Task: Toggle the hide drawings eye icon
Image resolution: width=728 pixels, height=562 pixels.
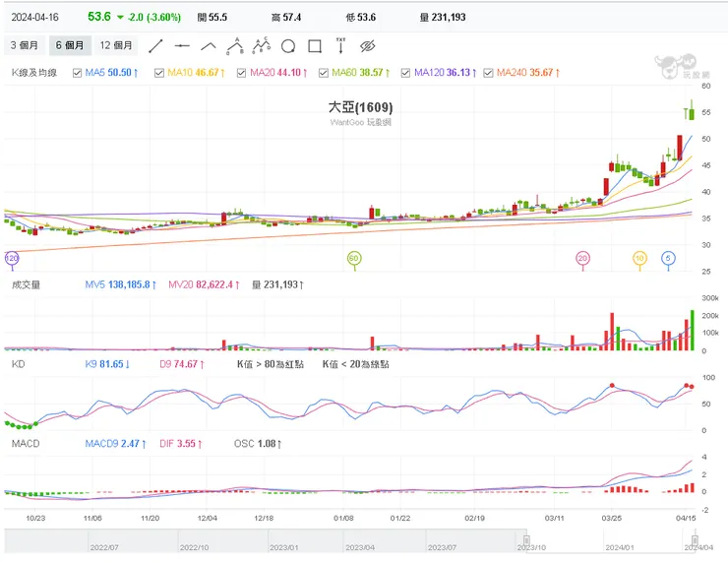Action: [367, 46]
